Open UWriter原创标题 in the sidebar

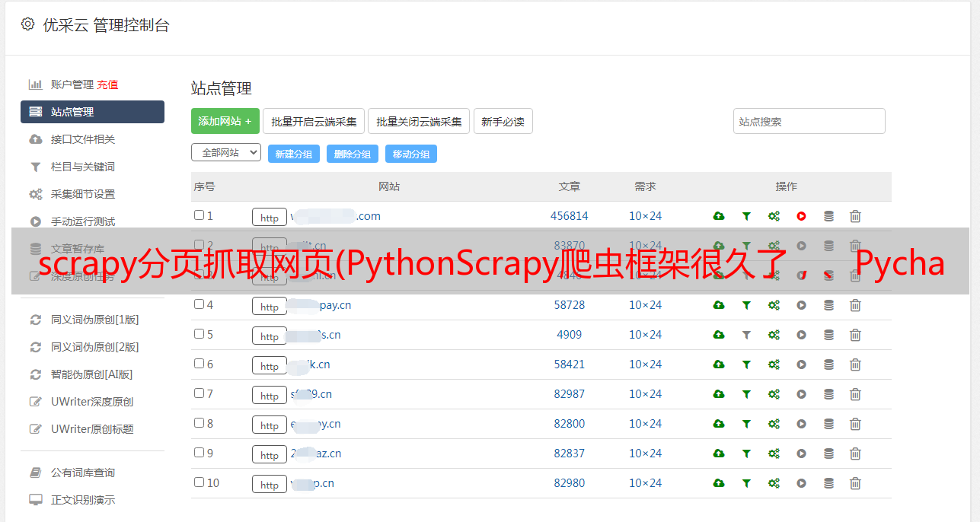(x=92, y=429)
